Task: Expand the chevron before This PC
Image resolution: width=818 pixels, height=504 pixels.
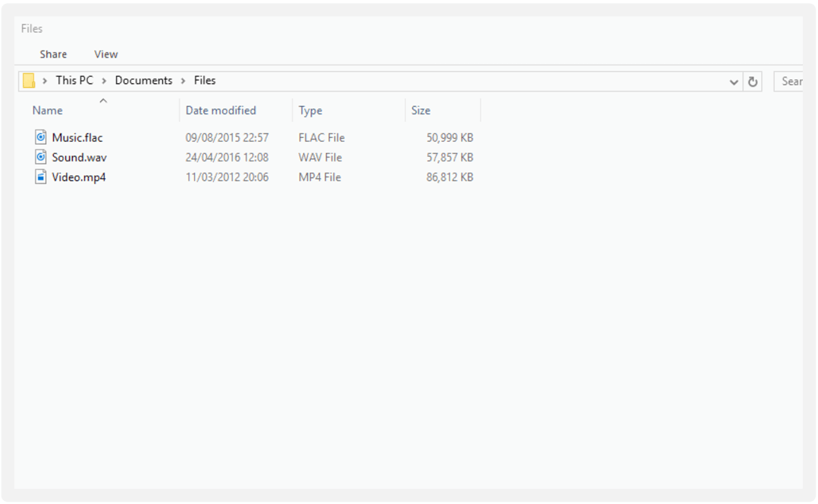Action: 45,80
